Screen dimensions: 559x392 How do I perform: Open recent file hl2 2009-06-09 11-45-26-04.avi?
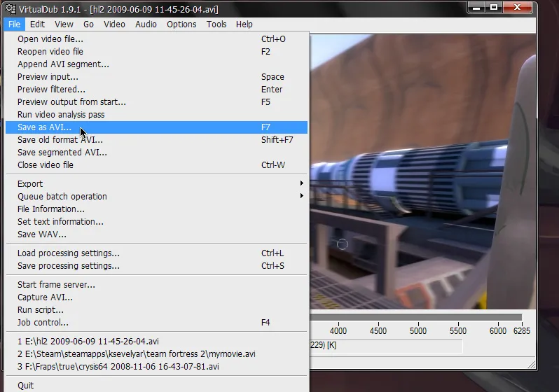click(156, 342)
